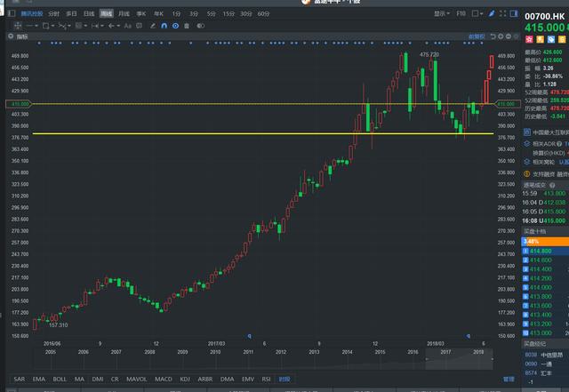Viewport: 569px width, 392px height.
Task: Select the KDJ indicator
Action: (185, 379)
